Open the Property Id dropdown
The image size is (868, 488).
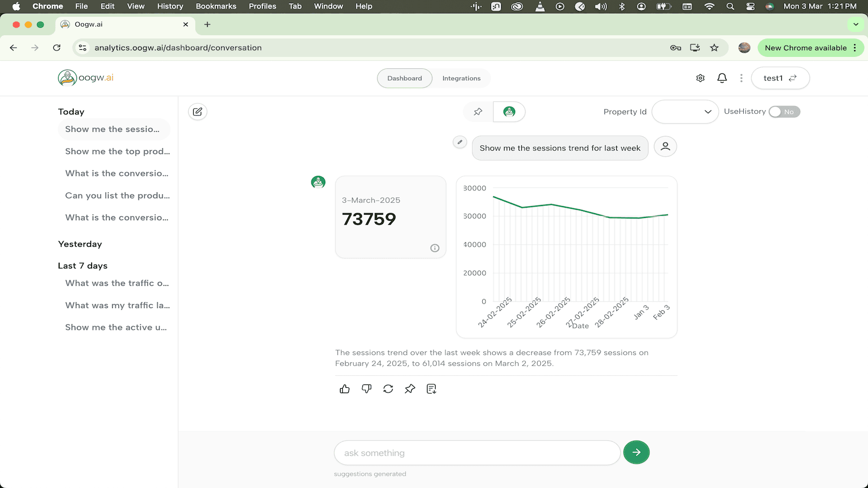(x=685, y=112)
